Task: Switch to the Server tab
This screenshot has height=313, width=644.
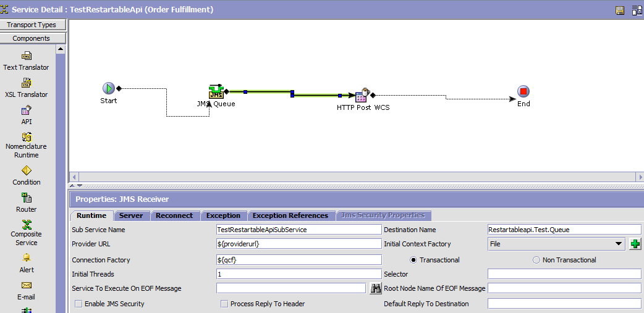Action: (x=131, y=215)
